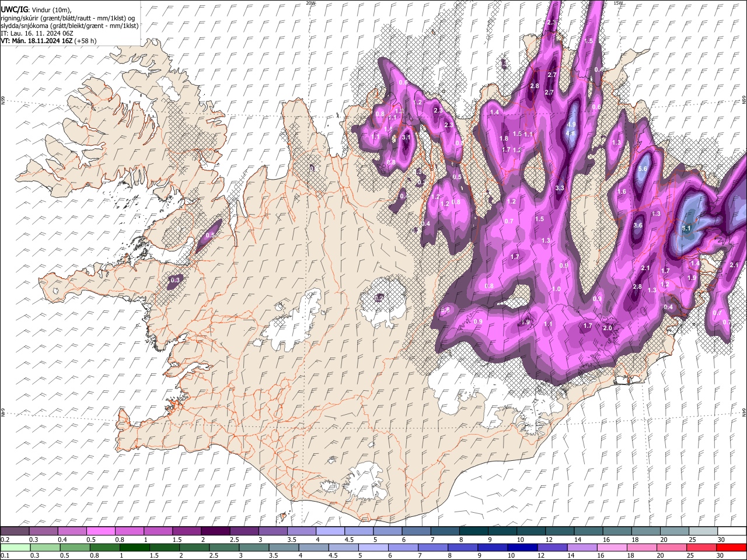Pick the deep blue 10–12 swatch in lower legend
This screenshot has height=560, width=747.
click(x=523, y=547)
